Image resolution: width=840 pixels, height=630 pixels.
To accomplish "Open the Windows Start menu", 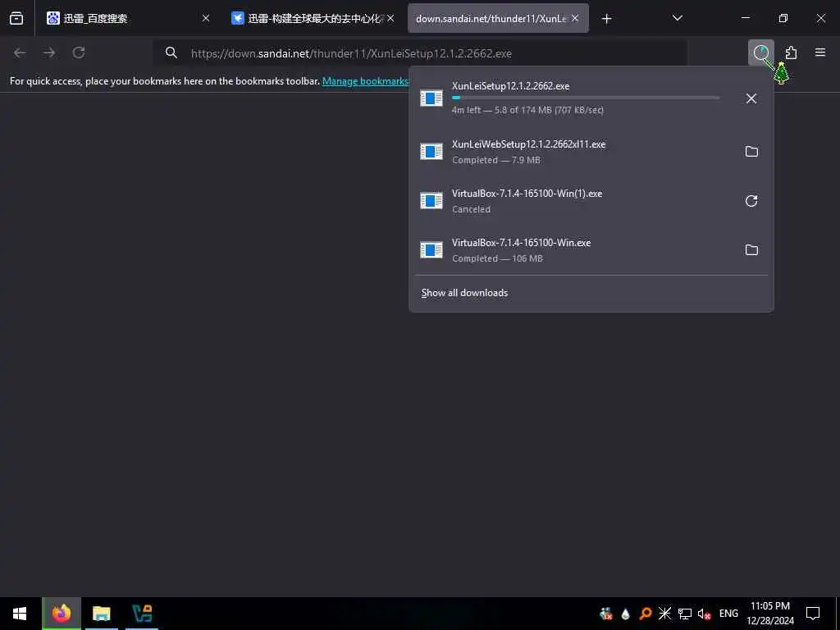I will (20, 614).
